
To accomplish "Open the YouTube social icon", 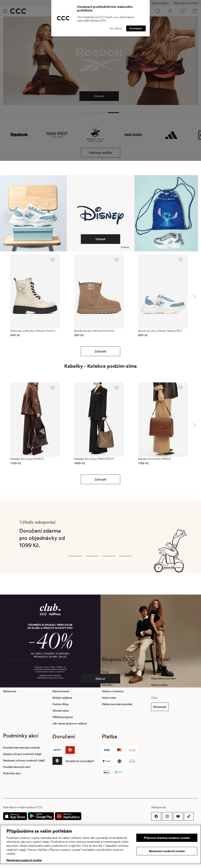I will click(178, 816).
